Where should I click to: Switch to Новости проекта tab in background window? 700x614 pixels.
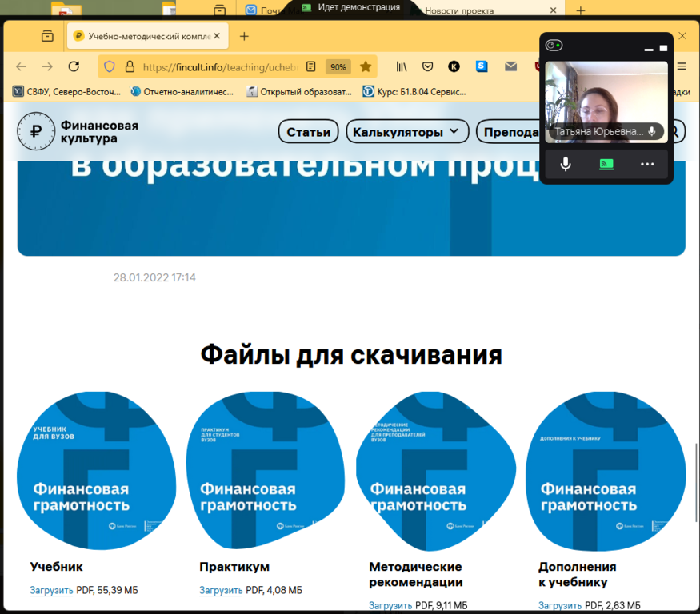coord(459,10)
